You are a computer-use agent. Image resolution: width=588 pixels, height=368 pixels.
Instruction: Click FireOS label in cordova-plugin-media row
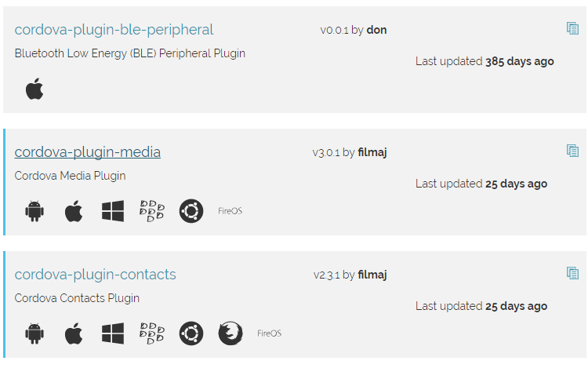coord(230,211)
